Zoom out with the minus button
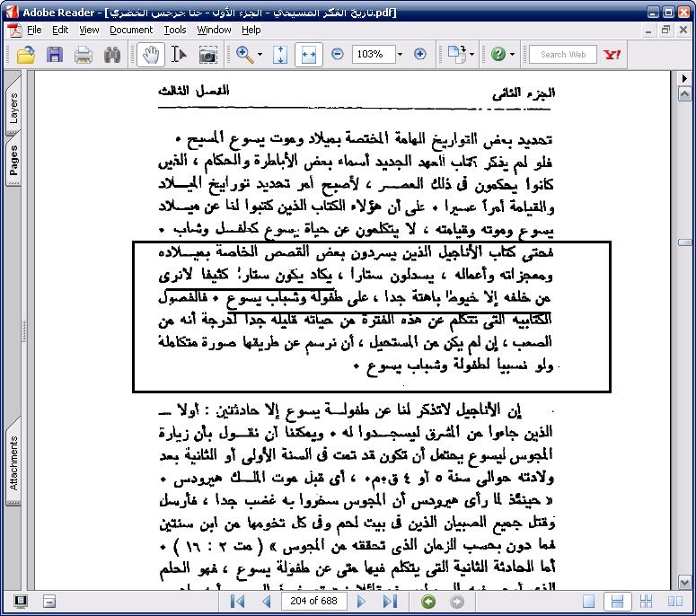The image size is (696, 616). [x=338, y=54]
